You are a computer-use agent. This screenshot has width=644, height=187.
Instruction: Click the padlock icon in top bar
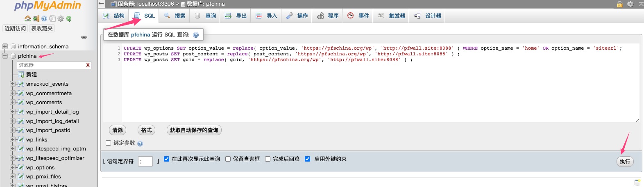coord(620,4)
